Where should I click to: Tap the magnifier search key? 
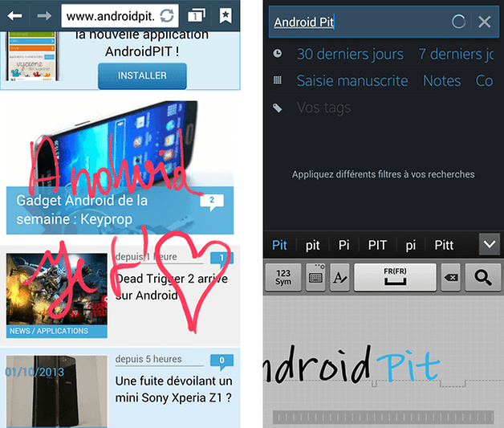pyautogui.click(x=483, y=277)
